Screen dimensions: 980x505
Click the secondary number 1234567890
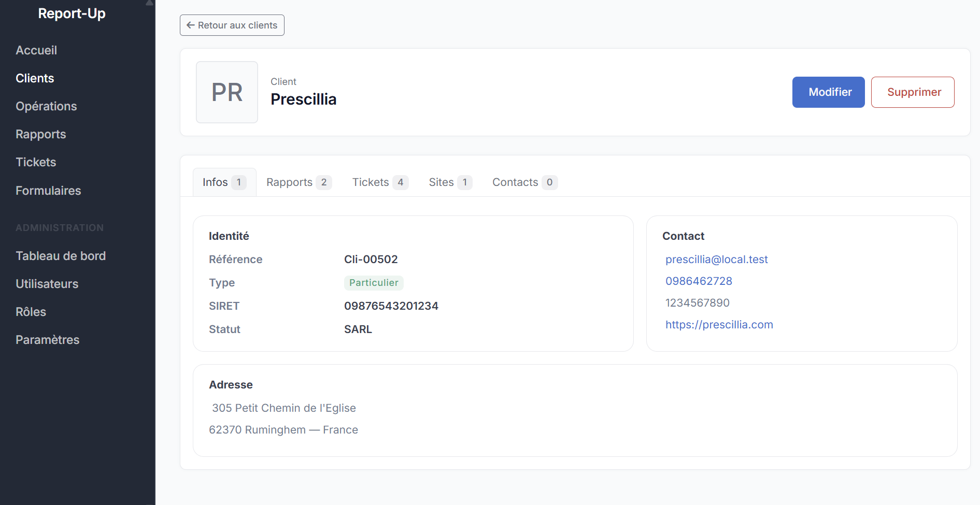pos(698,303)
